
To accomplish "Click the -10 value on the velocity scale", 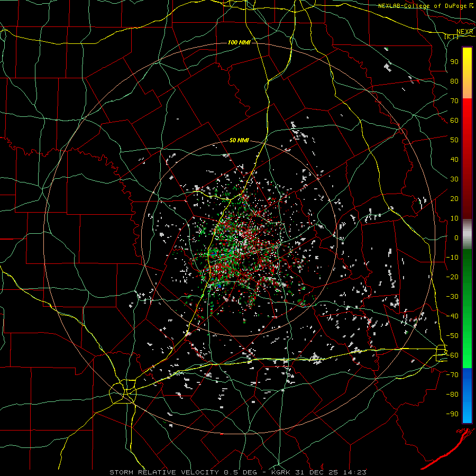I will coord(452,258).
